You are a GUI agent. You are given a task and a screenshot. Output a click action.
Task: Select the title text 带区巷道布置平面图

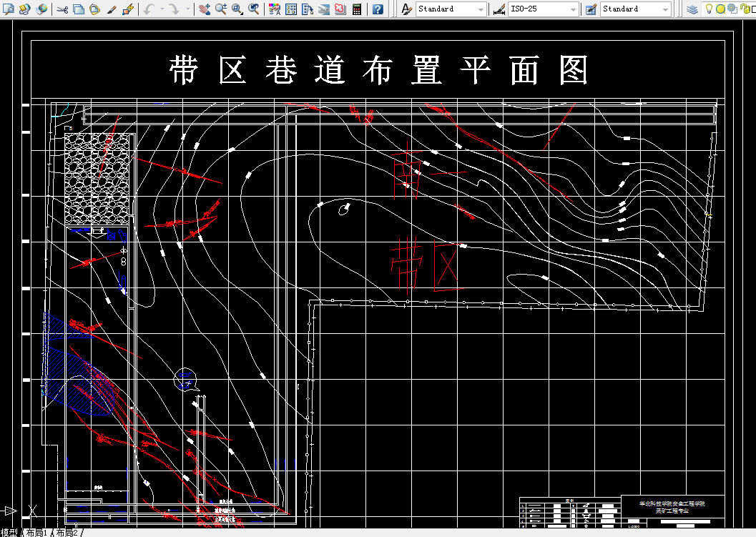[x=378, y=70]
